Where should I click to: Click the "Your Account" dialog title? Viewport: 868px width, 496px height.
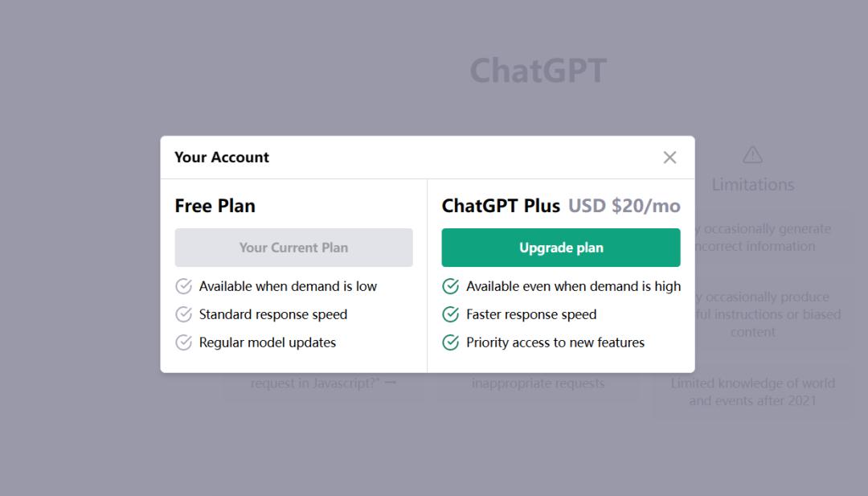[222, 158]
